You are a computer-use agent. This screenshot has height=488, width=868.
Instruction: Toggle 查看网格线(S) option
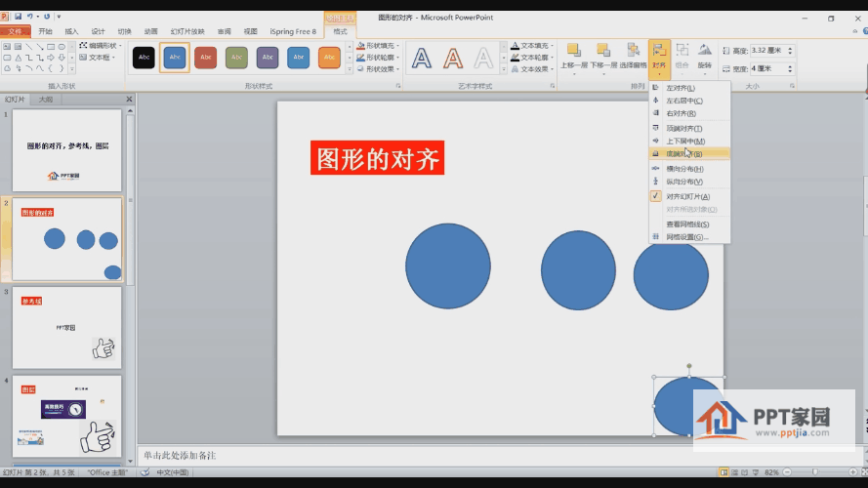pos(689,224)
